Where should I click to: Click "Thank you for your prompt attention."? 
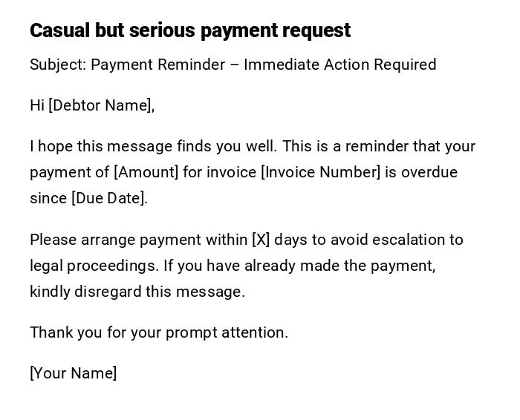tap(159, 332)
